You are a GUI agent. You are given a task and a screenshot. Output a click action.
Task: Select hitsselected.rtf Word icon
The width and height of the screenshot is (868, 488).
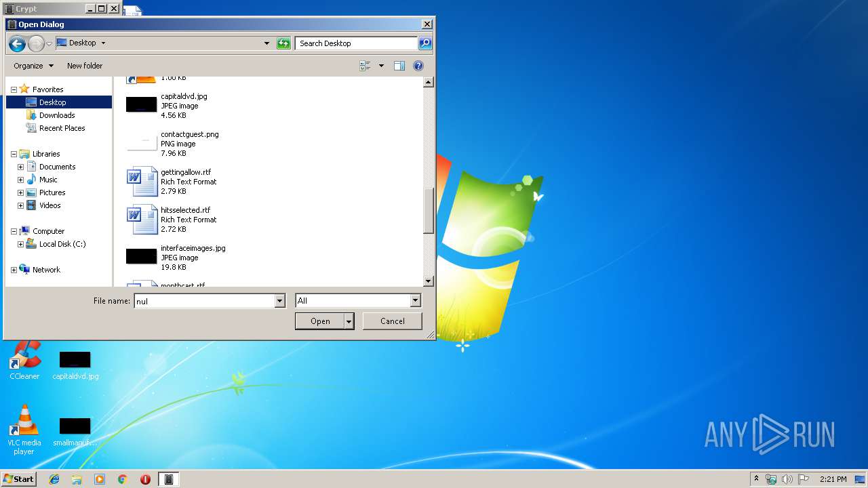[142, 220]
